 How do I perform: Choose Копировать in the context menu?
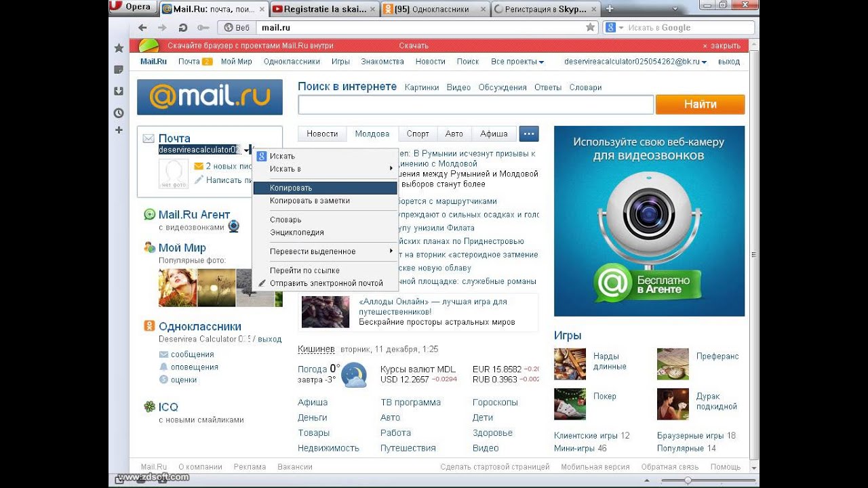(325, 188)
